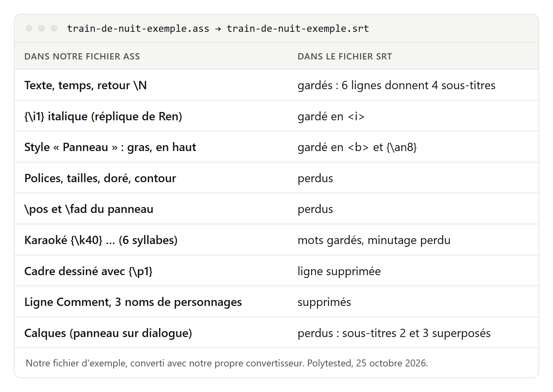Select the "Calques (panneau sur dialogue)" cell
The height and width of the screenshot is (392, 553).
108,333
